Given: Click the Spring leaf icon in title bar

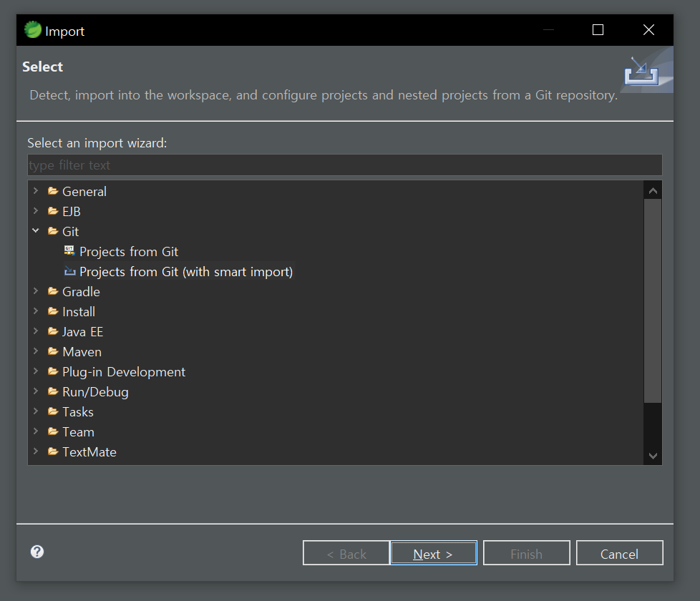Looking at the screenshot, I should tap(33, 30).
